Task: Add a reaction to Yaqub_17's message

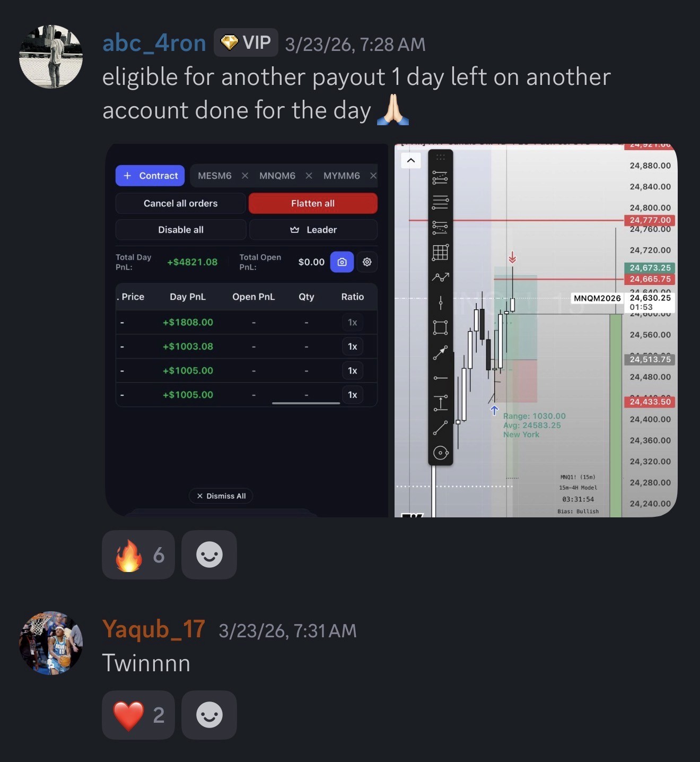Action: click(x=209, y=715)
